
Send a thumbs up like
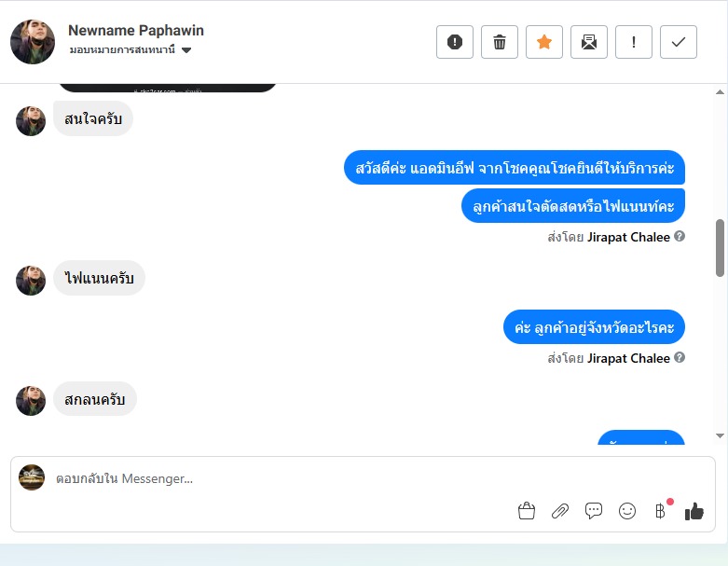[x=694, y=511]
